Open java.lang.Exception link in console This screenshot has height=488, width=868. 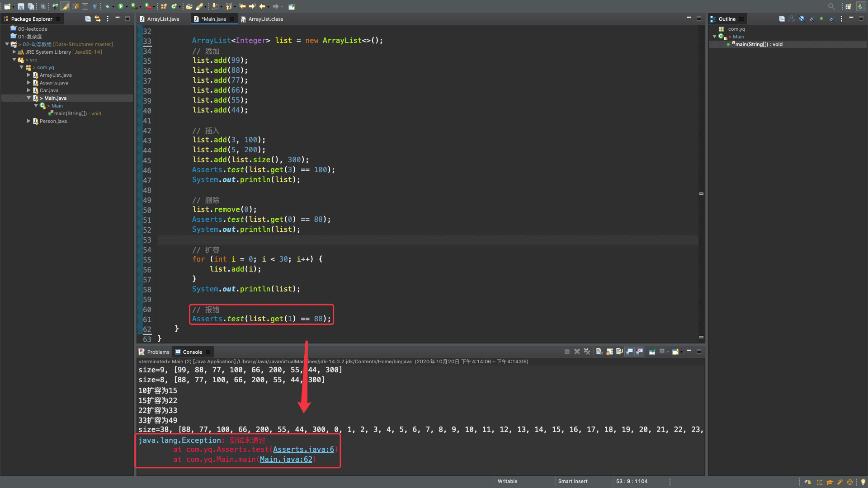[x=179, y=440]
